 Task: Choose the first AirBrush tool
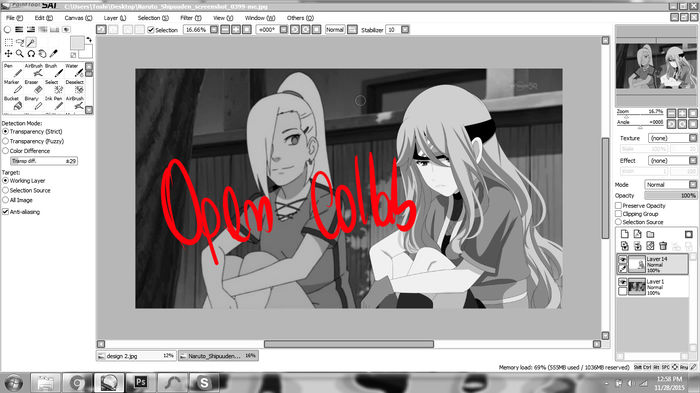tap(34, 70)
